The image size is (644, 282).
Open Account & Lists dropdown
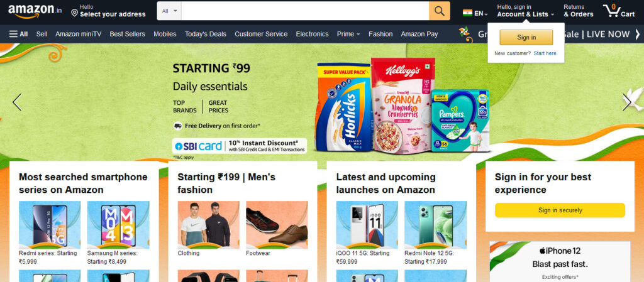(525, 11)
